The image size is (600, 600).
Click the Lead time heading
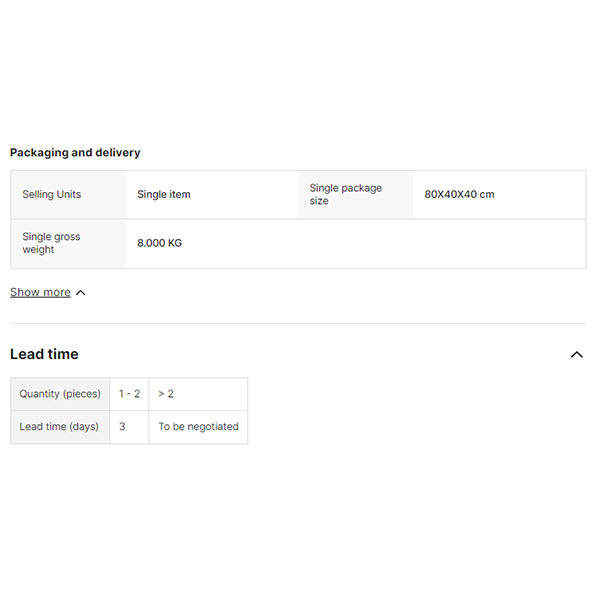44,354
